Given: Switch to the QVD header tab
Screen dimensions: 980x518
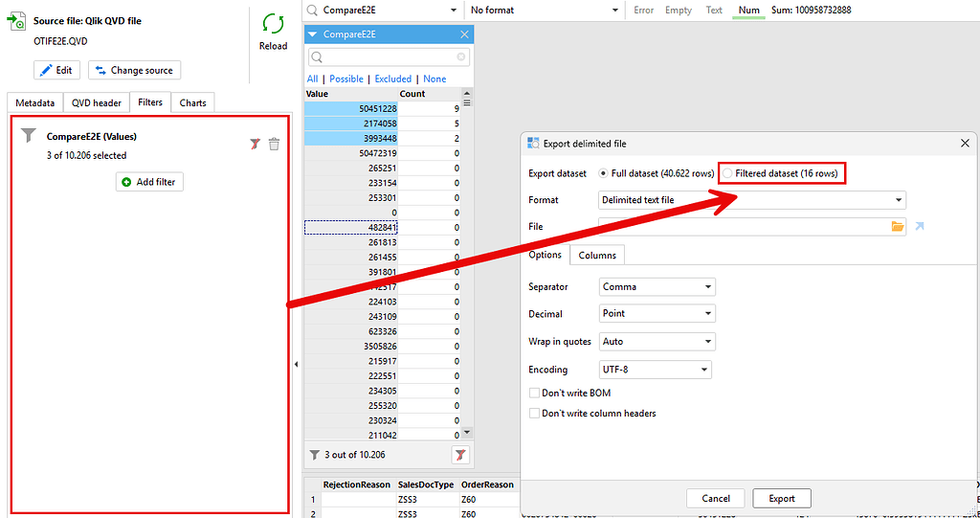Looking at the screenshot, I should point(97,102).
